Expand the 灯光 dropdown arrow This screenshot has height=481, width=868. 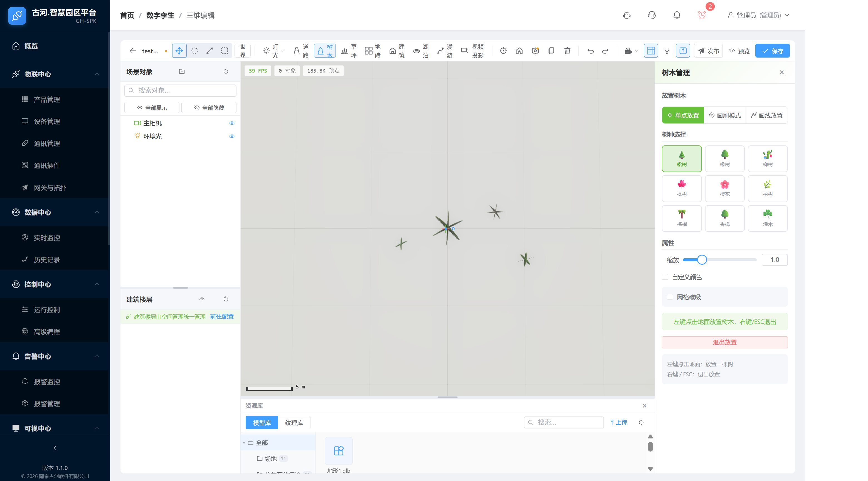tap(282, 51)
